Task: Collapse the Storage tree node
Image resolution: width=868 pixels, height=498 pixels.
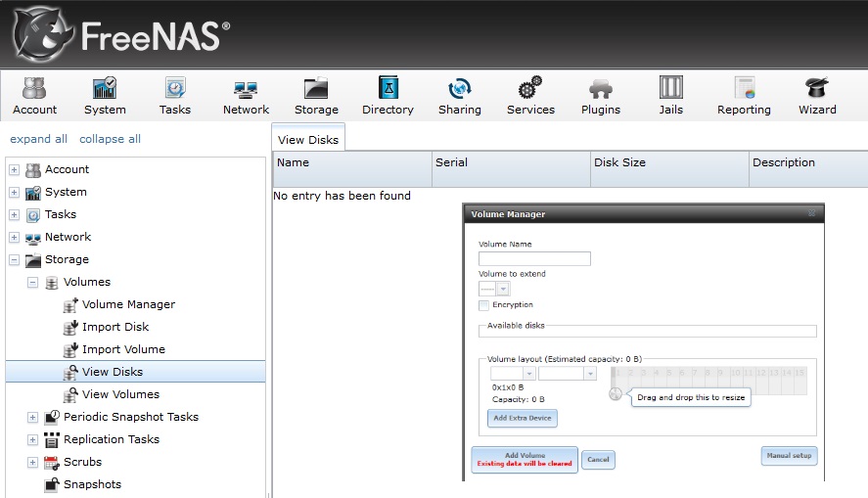Action: 15,260
